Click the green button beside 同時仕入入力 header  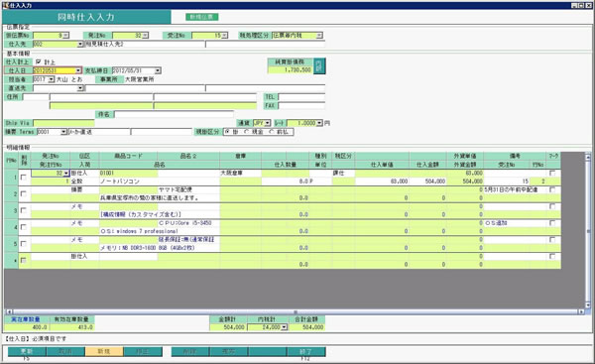pos(202,17)
